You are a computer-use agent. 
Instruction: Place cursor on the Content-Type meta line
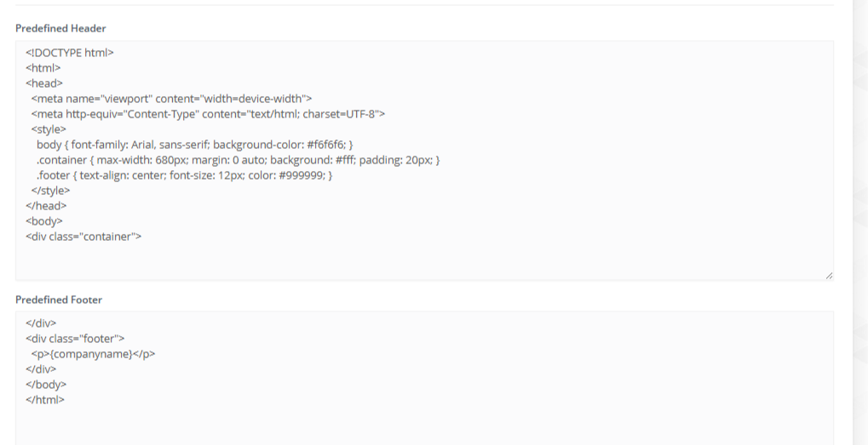coord(208,114)
